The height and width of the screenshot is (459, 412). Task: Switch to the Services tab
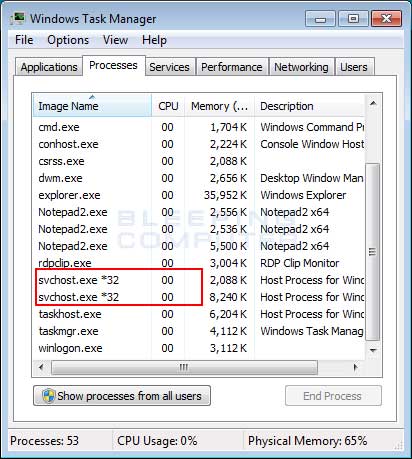point(169,67)
